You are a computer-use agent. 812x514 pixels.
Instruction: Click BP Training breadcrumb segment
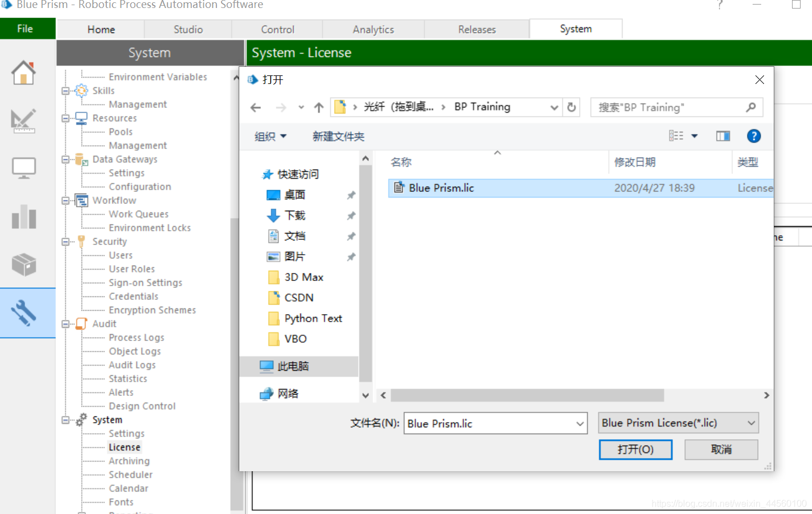[483, 107]
